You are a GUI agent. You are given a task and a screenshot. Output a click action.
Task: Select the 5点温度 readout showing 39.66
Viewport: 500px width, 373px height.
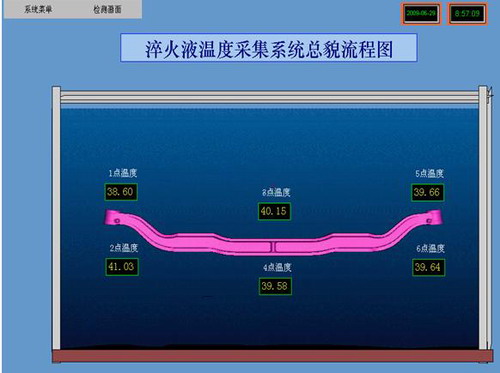click(x=427, y=192)
